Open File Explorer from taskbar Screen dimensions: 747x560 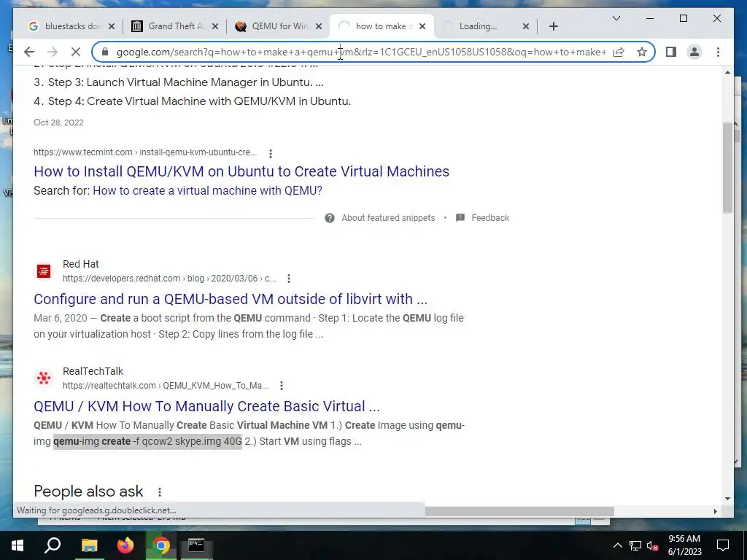pos(89,545)
